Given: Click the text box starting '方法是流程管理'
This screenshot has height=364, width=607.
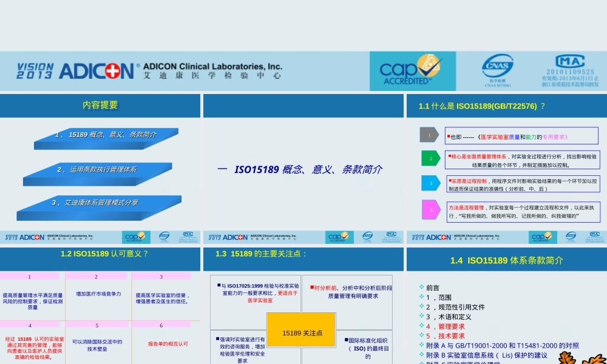Looking at the screenshot, I should 523,211.
